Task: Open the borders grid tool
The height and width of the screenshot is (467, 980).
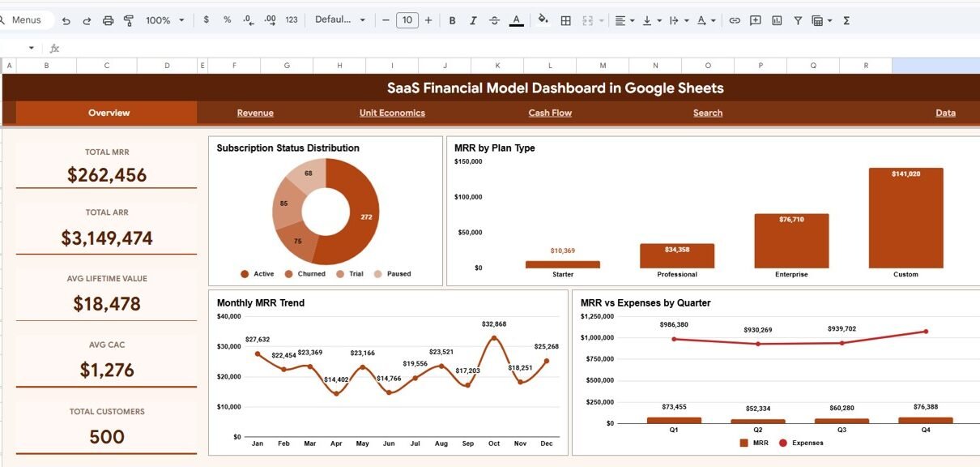Action: tap(566, 20)
